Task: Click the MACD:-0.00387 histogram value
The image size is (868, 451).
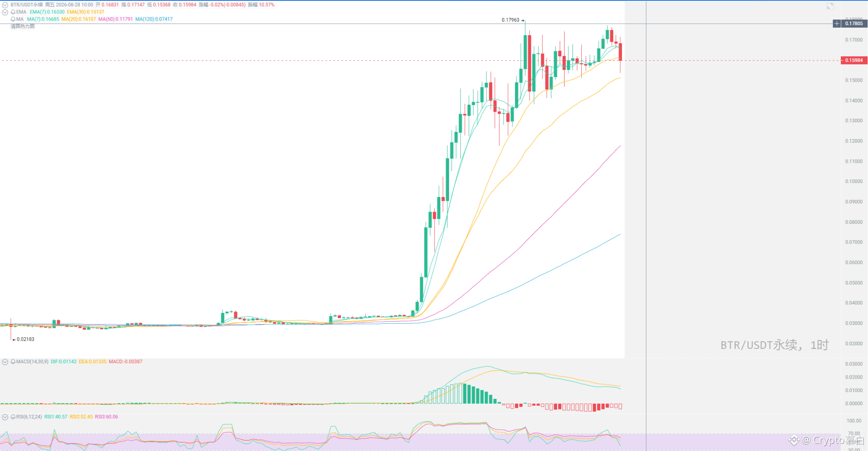Action: pos(125,362)
